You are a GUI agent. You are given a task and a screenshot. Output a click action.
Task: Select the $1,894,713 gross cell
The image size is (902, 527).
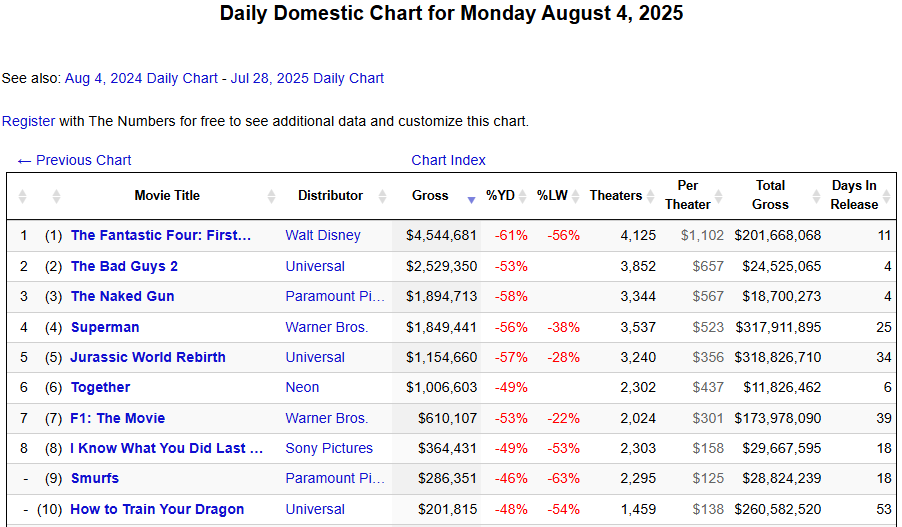pyautogui.click(x=441, y=296)
